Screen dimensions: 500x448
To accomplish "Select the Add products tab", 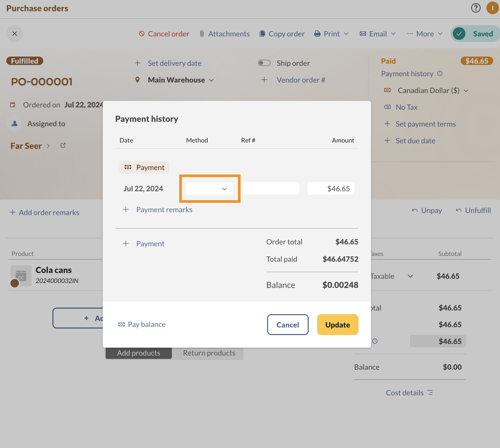I will [139, 353].
